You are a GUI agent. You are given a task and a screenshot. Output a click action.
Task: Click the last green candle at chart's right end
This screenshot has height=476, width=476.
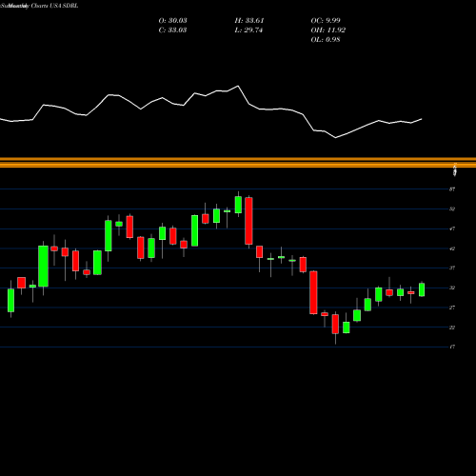point(422,289)
